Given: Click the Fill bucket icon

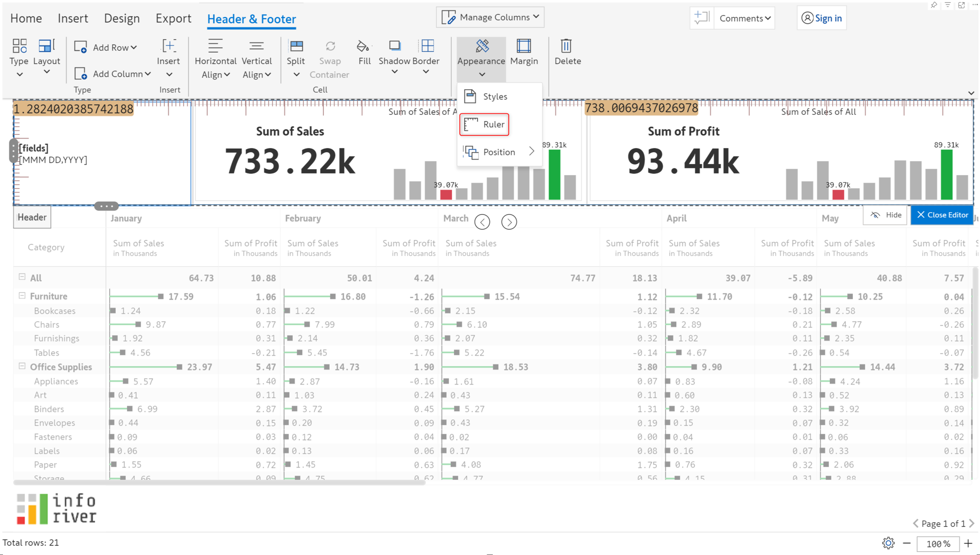Looking at the screenshot, I should (x=363, y=46).
